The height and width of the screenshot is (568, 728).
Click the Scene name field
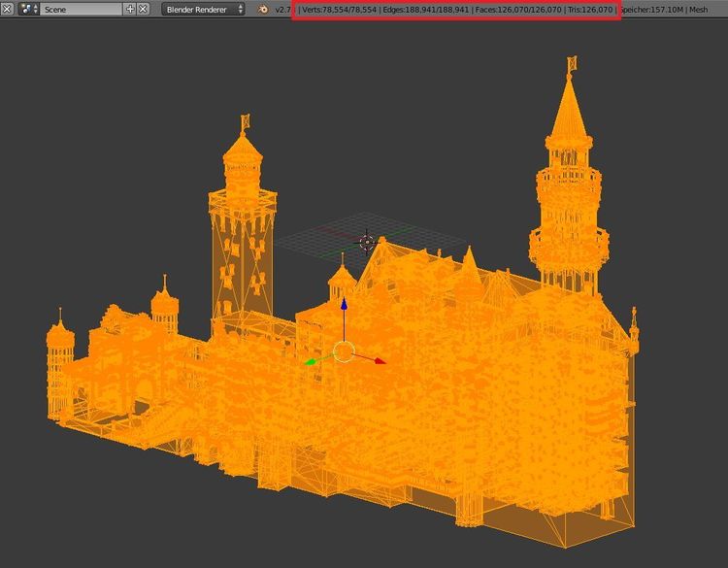pyautogui.click(x=82, y=9)
